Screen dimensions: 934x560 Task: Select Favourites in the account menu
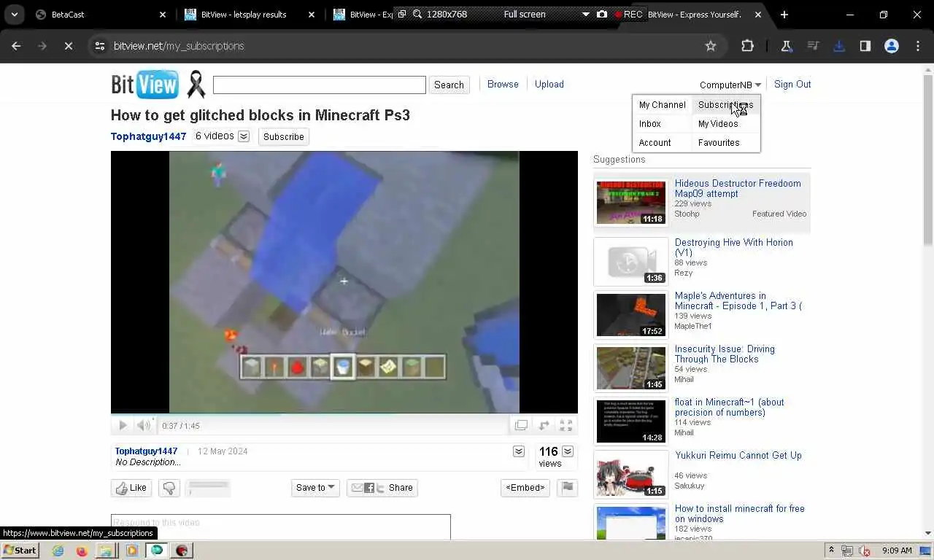coord(719,143)
